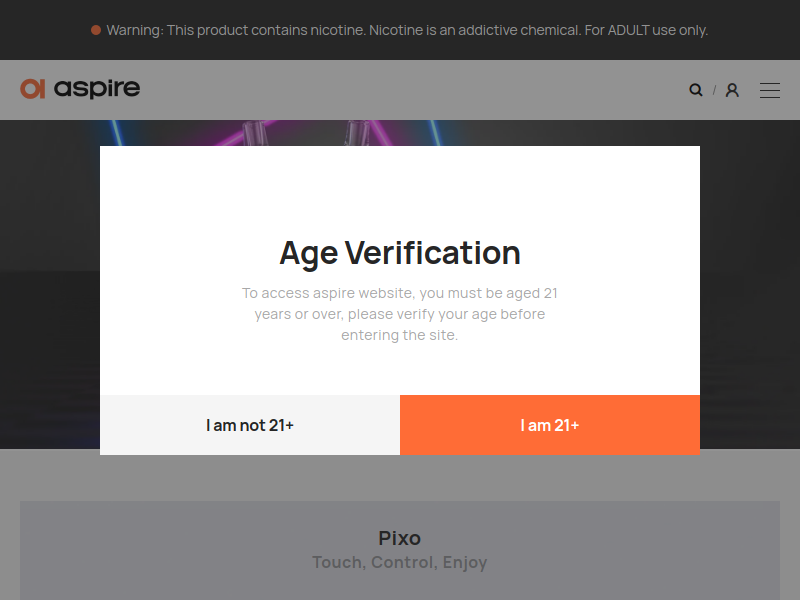
Task: Open the user account icon
Action: [732, 90]
